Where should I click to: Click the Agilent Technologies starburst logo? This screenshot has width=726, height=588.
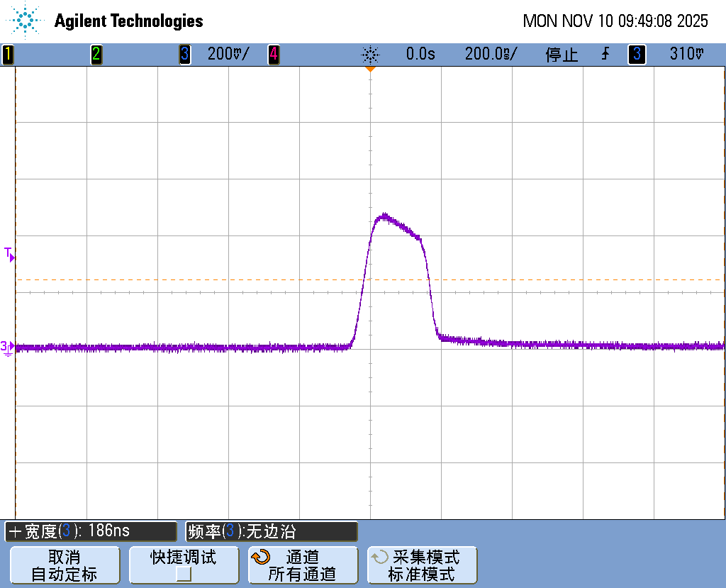pyautogui.click(x=26, y=21)
